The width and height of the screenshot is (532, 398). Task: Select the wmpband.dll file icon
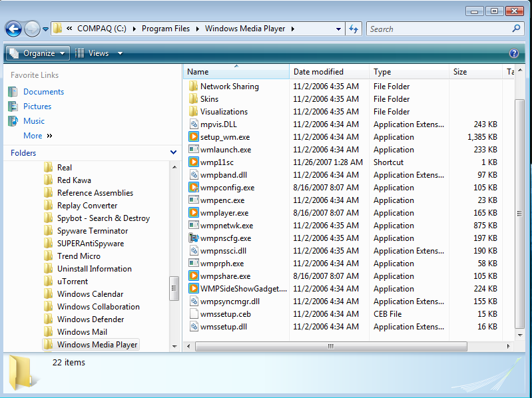coord(193,174)
